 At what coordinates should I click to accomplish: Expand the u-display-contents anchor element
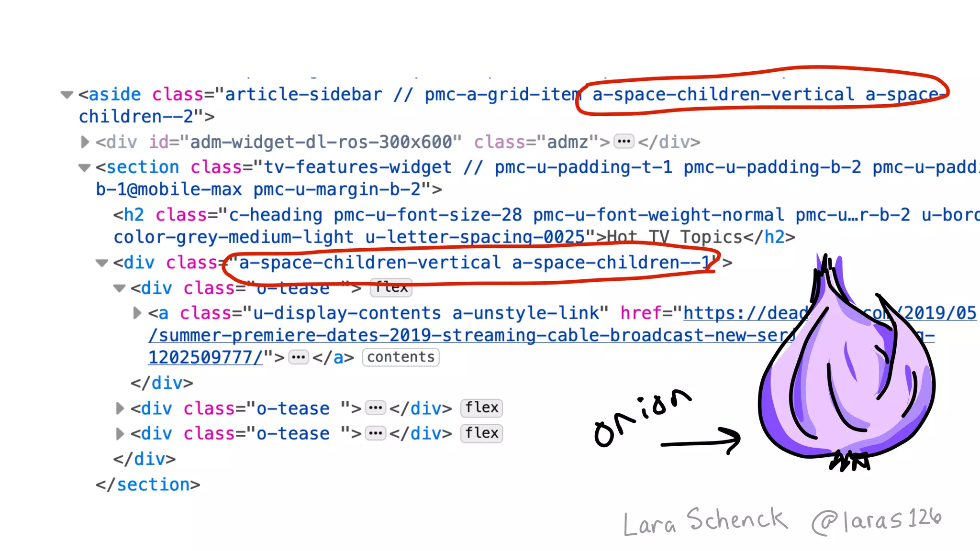point(137,313)
